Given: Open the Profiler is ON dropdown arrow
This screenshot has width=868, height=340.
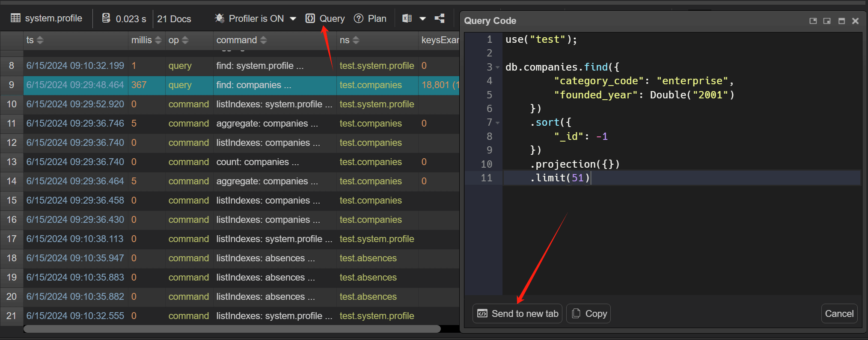Looking at the screenshot, I should 293,18.
